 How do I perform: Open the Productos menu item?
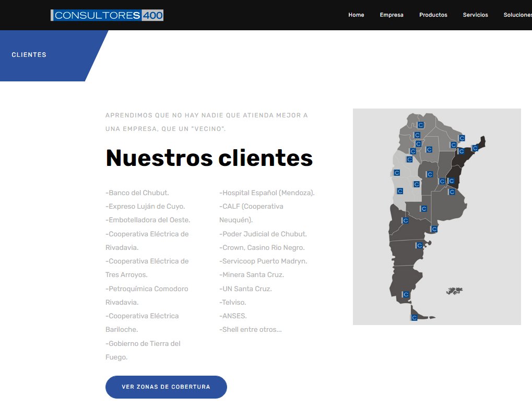[433, 15]
